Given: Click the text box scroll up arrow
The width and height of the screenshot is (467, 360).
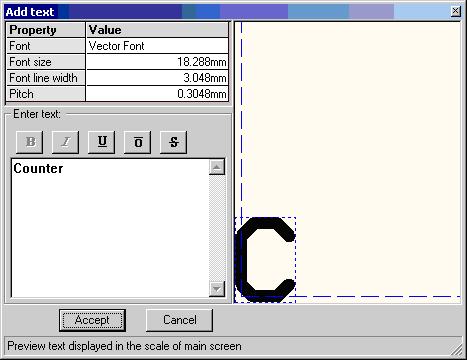Looking at the screenshot, I should coord(217,167).
